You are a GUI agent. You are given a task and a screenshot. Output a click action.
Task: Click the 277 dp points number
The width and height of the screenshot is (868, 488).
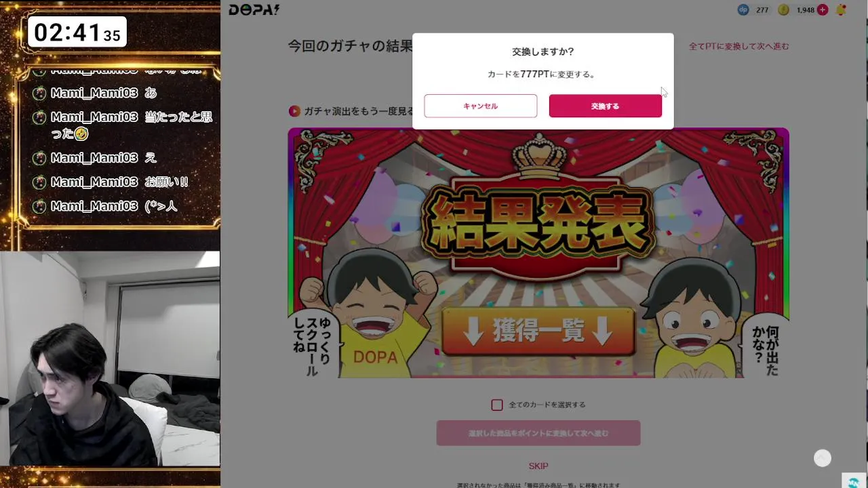click(x=762, y=10)
